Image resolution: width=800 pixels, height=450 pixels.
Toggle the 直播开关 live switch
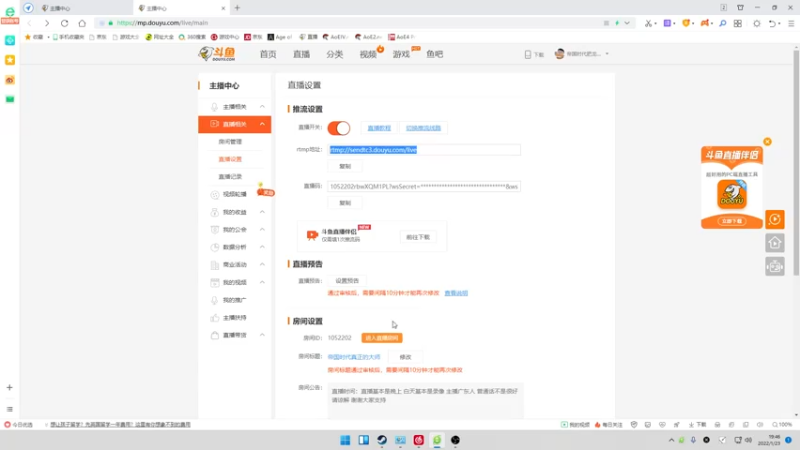(339, 128)
